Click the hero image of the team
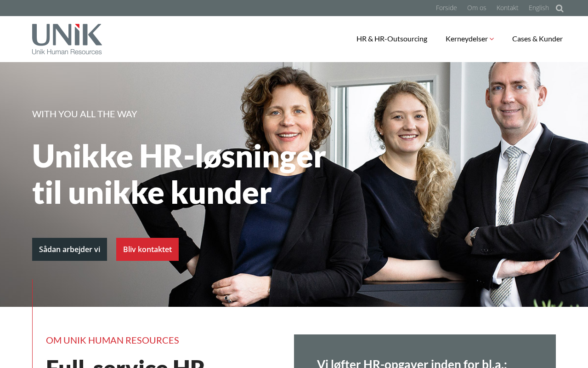Image resolution: width=588 pixels, height=368 pixels. tap(294, 184)
